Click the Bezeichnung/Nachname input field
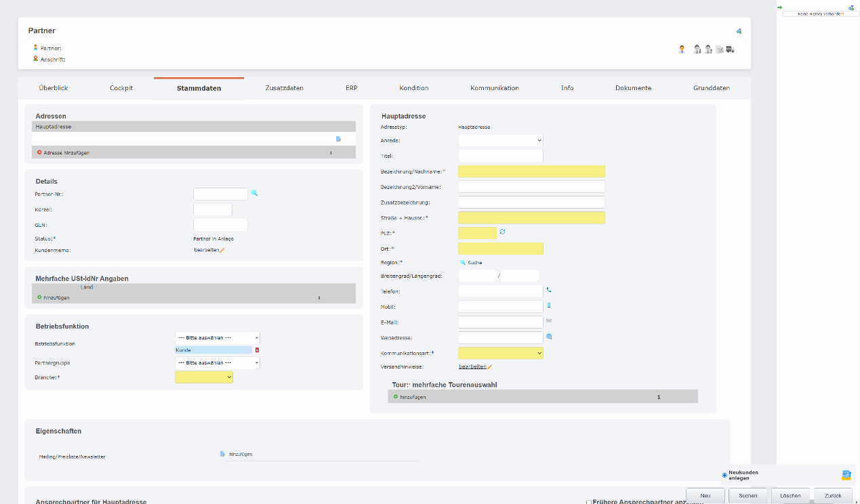Screen dimensions: 860x504 point(531,171)
